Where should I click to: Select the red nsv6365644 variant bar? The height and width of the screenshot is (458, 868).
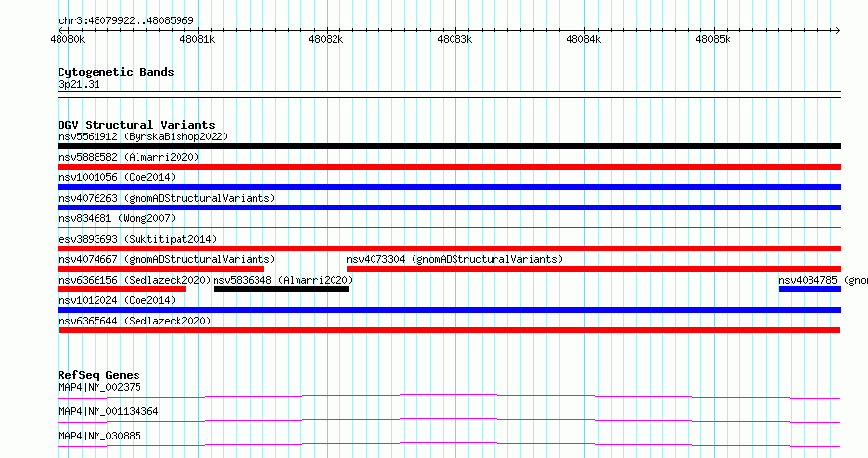pos(449,330)
